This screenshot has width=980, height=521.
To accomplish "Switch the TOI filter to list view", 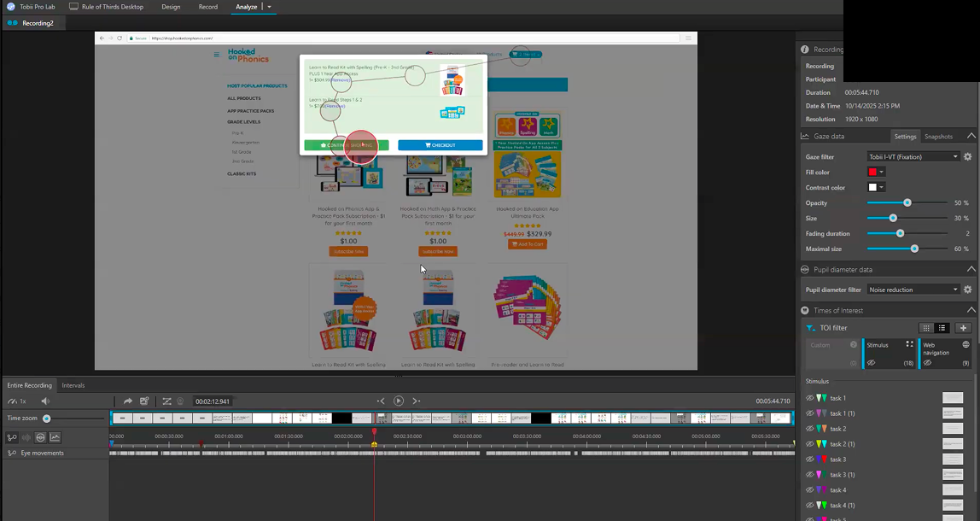I will pos(943,328).
